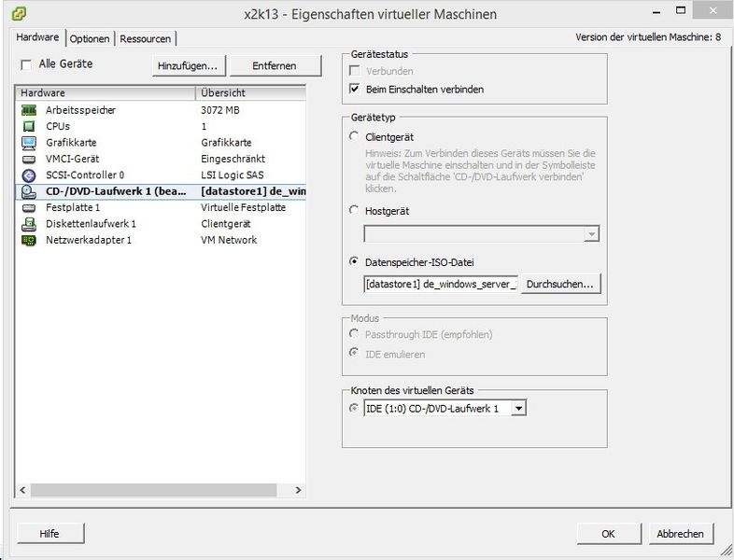Click the Hinzufügen... button
This screenshot has height=560, width=734.
click(x=189, y=66)
